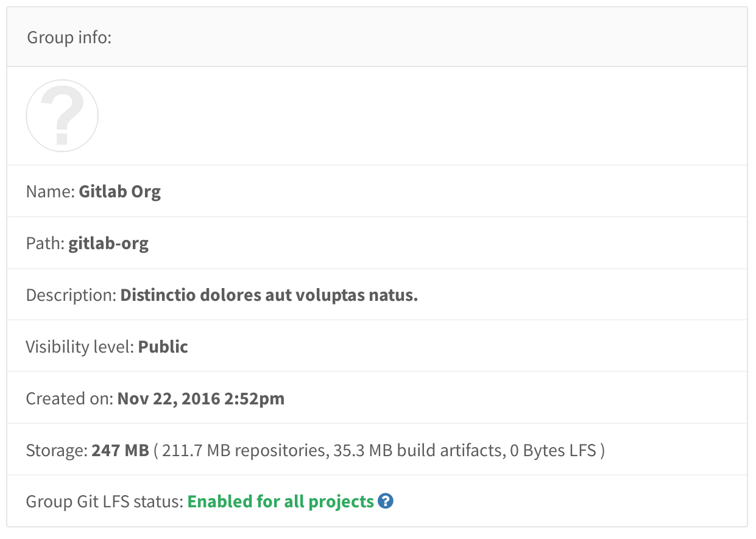This screenshot has width=756, height=539.
Task: Click the Public visibility level value
Action: [163, 347]
